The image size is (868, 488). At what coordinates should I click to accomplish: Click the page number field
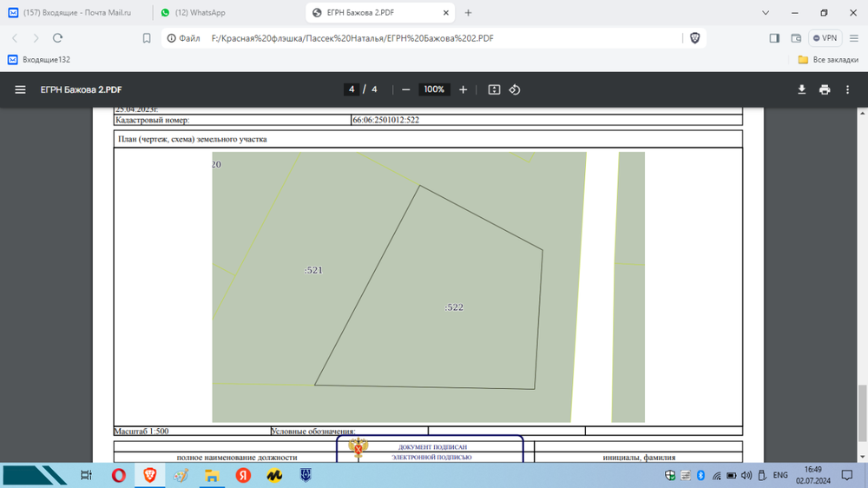(x=352, y=89)
